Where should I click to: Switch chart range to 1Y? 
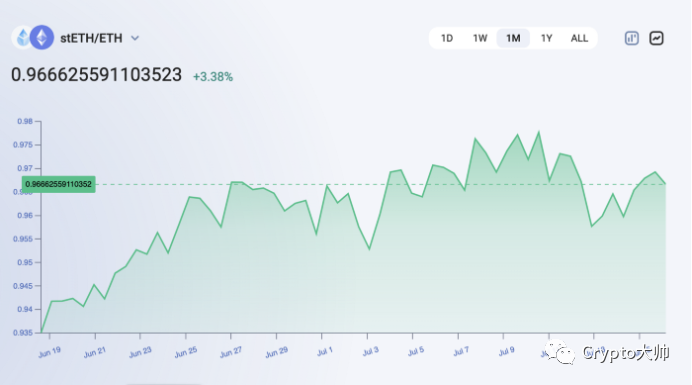coord(546,38)
